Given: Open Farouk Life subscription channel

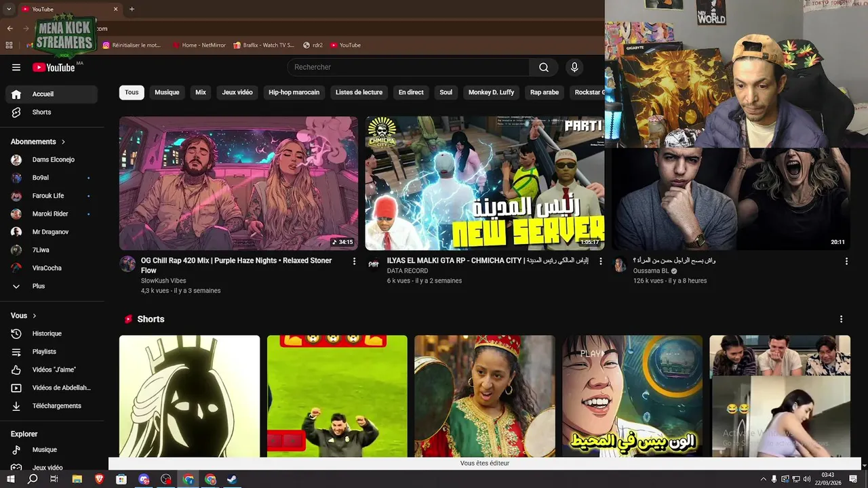Looking at the screenshot, I should pos(52,196).
